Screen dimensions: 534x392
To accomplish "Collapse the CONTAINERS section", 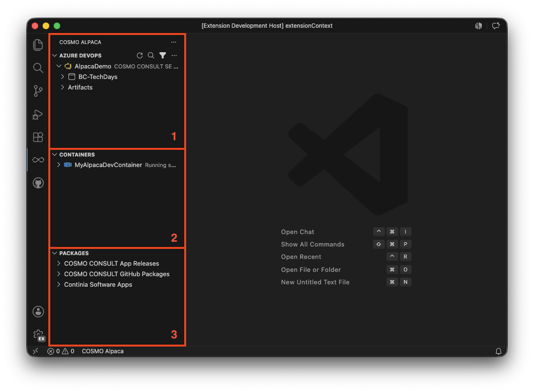I will [55, 155].
